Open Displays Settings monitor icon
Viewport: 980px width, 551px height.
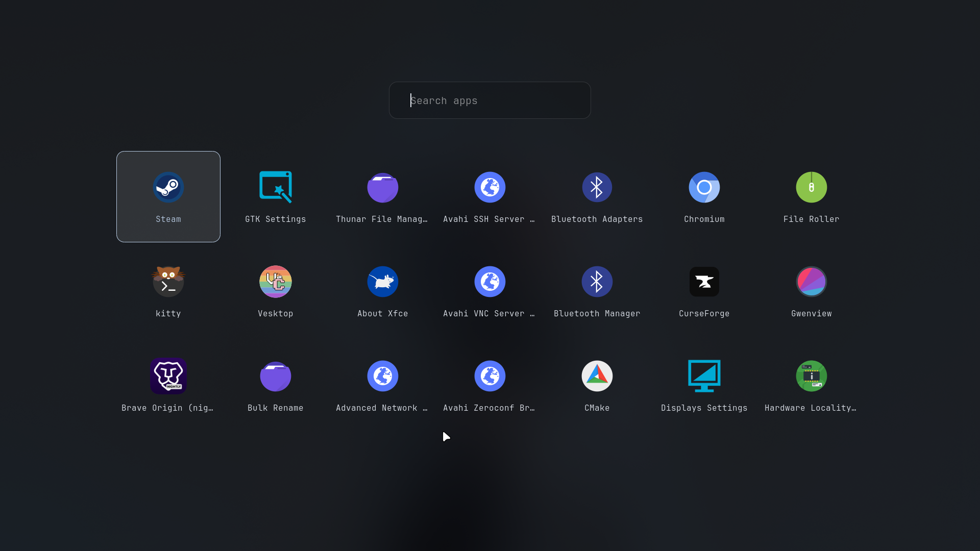tap(704, 376)
